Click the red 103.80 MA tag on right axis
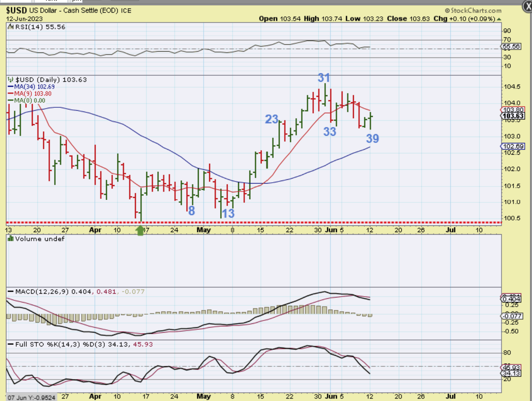Image resolution: width=532 pixels, height=401 pixels. [513, 110]
